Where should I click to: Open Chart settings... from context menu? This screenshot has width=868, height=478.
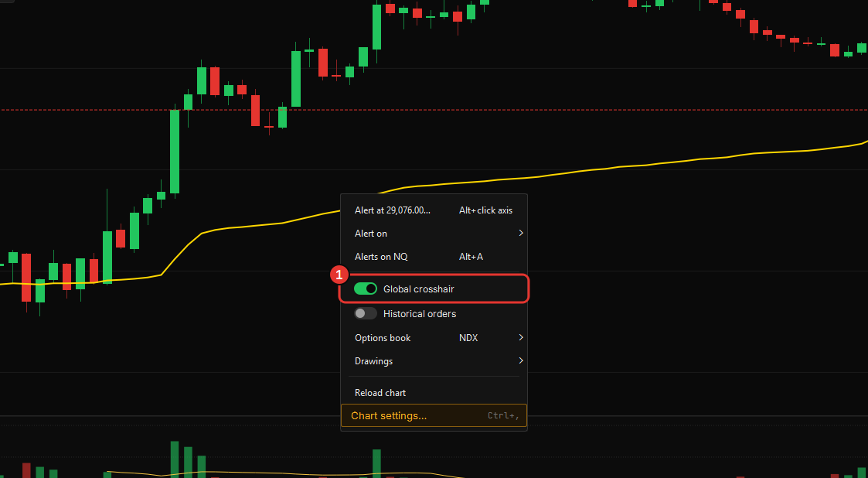(434, 415)
